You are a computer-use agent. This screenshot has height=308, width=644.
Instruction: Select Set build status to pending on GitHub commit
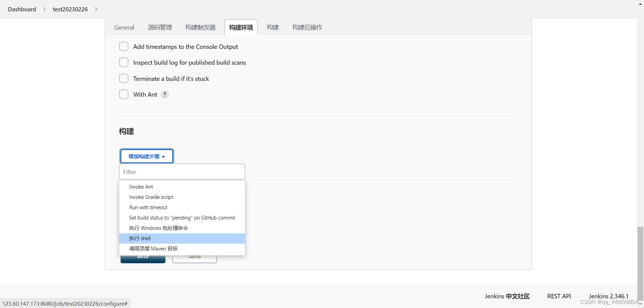point(182,218)
